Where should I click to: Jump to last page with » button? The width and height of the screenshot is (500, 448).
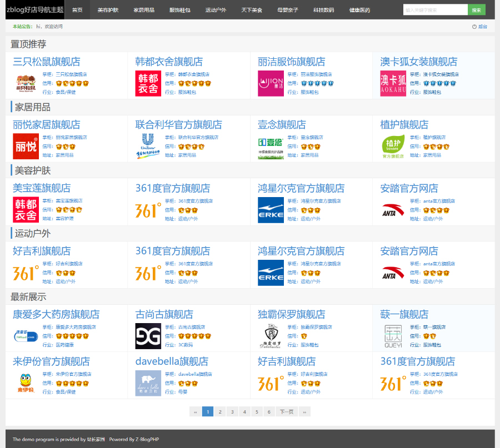pyautogui.click(x=304, y=412)
